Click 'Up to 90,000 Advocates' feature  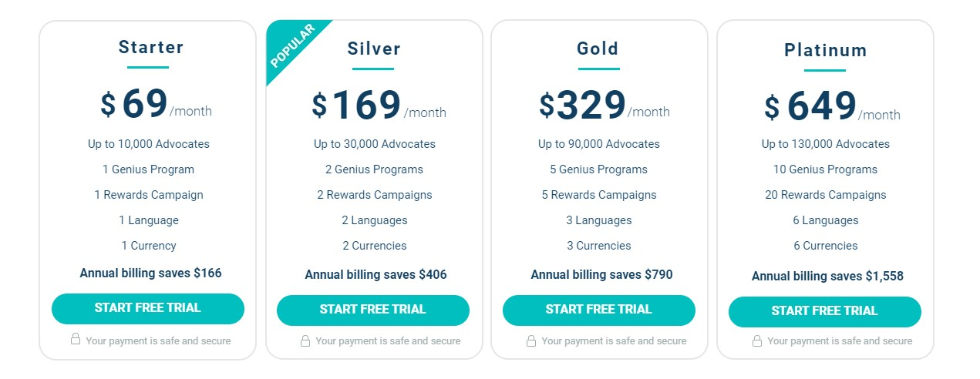pos(599,144)
